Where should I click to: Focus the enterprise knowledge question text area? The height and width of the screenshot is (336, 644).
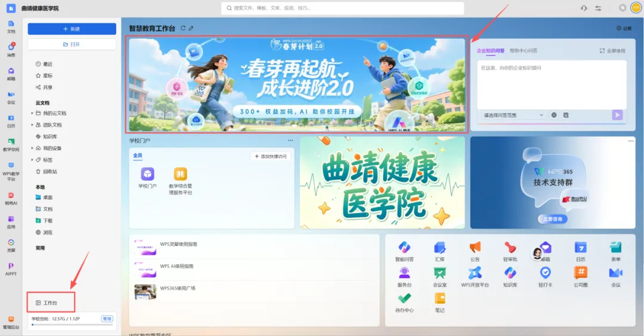tap(552, 85)
